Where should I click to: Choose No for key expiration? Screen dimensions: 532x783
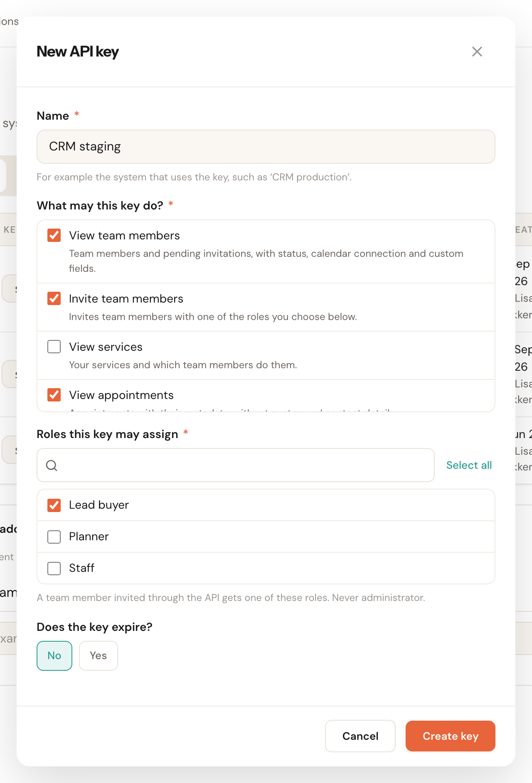pyautogui.click(x=54, y=656)
